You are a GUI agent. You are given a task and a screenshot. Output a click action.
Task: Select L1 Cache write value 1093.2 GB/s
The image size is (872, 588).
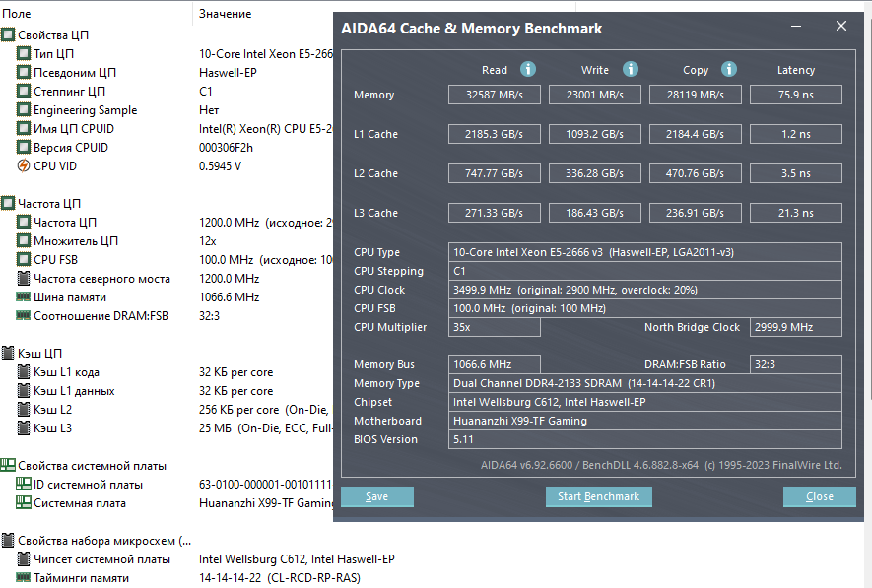595,134
